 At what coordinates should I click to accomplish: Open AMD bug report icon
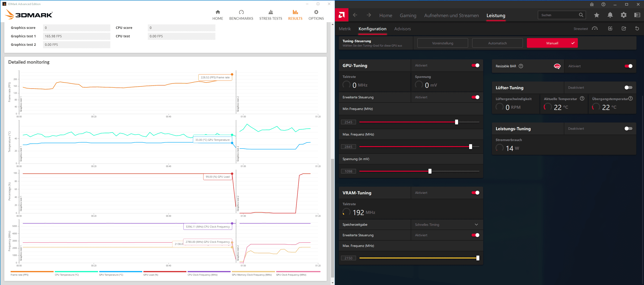point(592,5)
